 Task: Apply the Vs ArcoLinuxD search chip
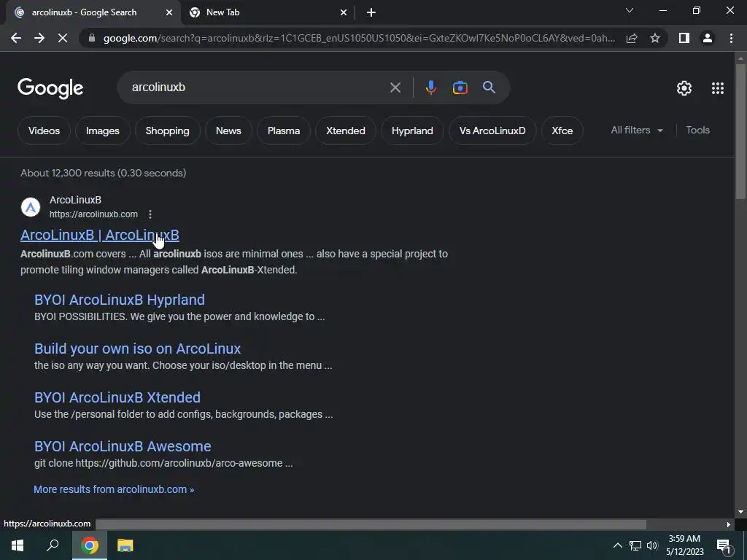(x=492, y=131)
